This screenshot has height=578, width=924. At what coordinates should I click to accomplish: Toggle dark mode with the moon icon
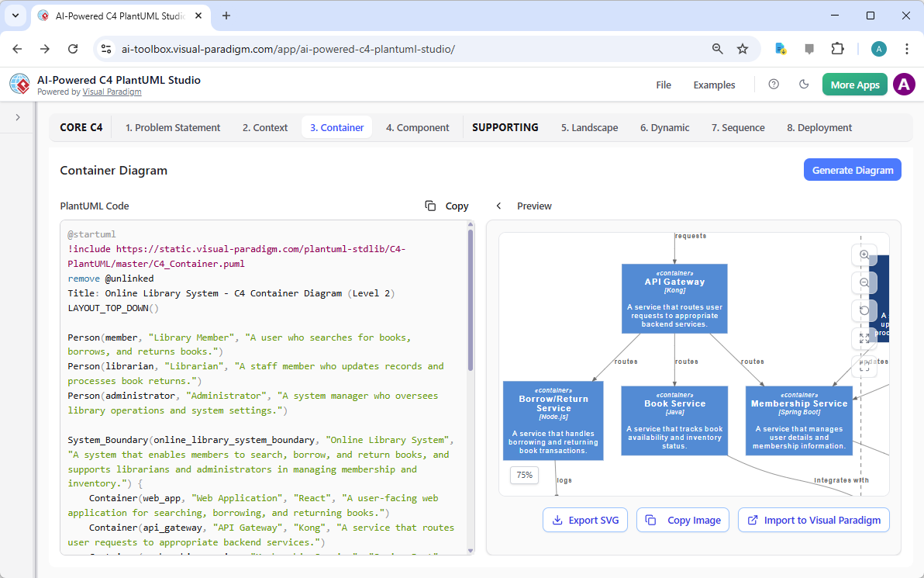tap(803, 84)
